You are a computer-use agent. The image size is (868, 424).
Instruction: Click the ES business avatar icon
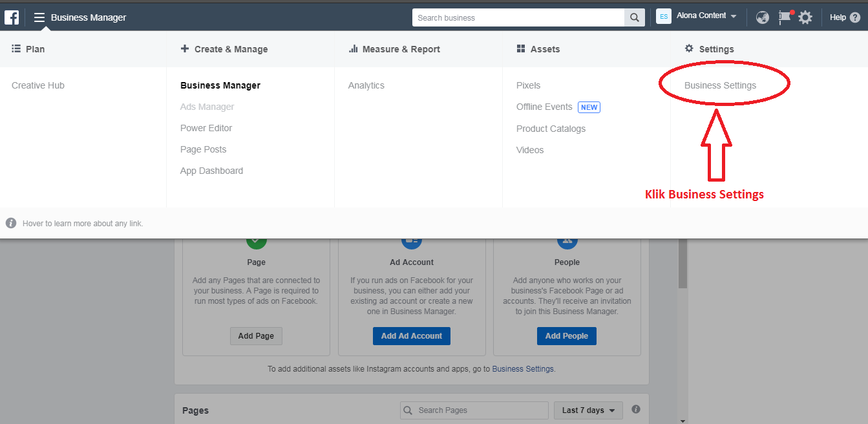(664, 16)
